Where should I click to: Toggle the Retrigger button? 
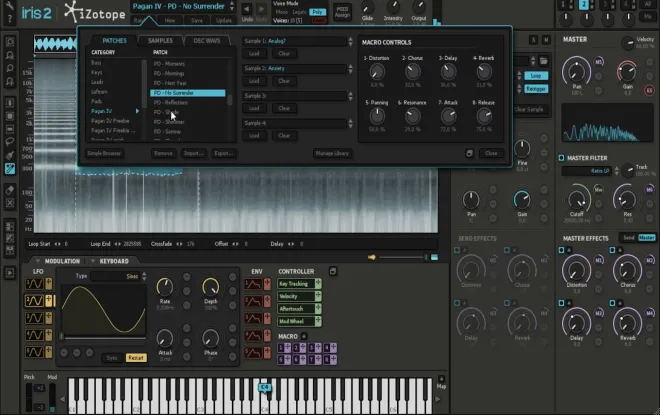click(x=536, y=89)
